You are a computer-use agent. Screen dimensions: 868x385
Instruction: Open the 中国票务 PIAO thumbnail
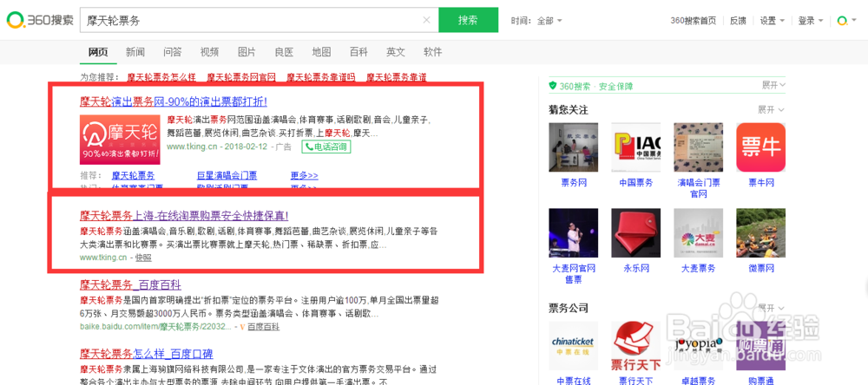[x=635, y=147]
